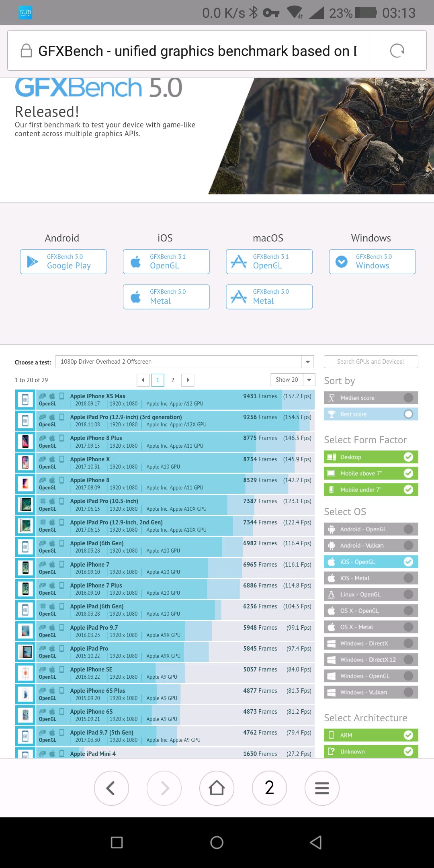The image size is (434, 868).
Task: Go to the next results page arrow
Action: pos(188,380)
